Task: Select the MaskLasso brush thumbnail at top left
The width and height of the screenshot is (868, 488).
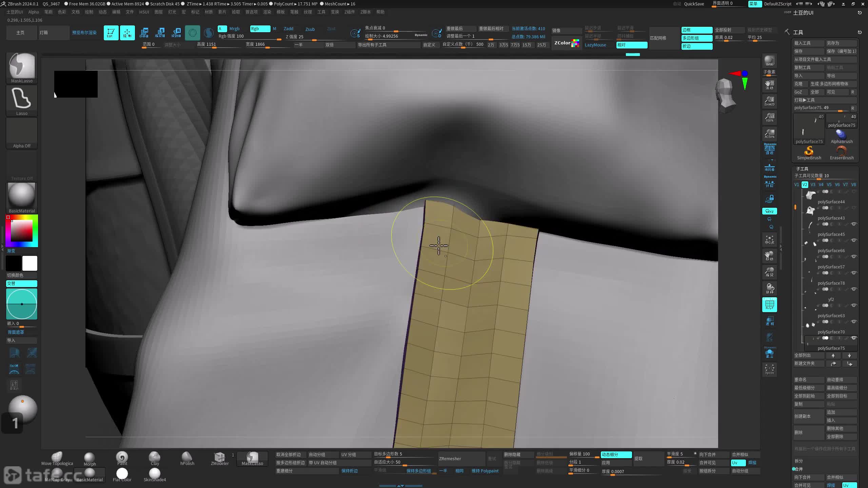Action: point(22,68)
